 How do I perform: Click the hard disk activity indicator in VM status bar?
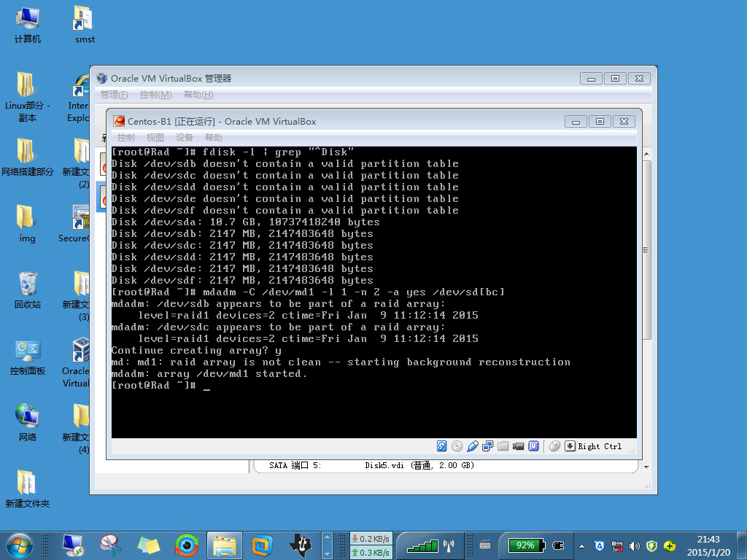click(441, 446)
